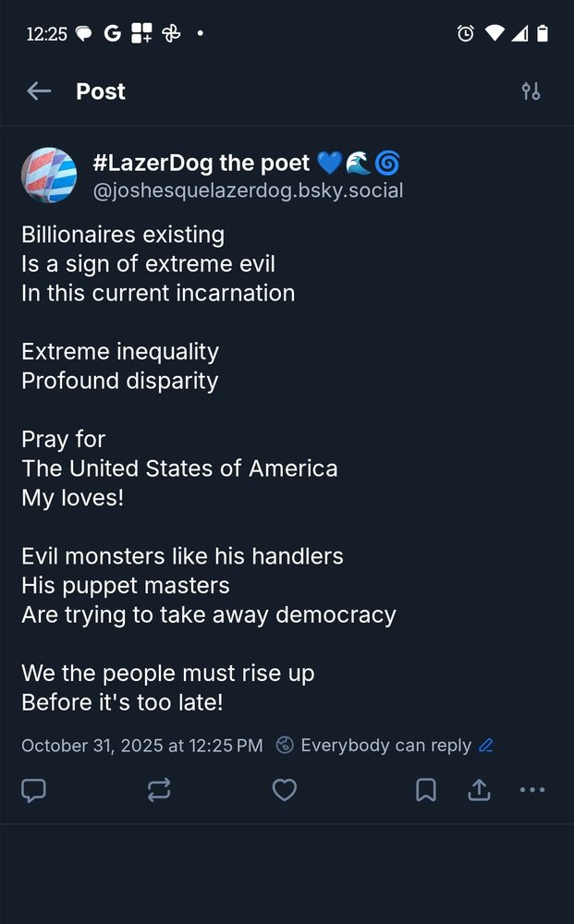
Task: Tap the battery status icon
Action: pyautogui.click(x=543, y=34)
